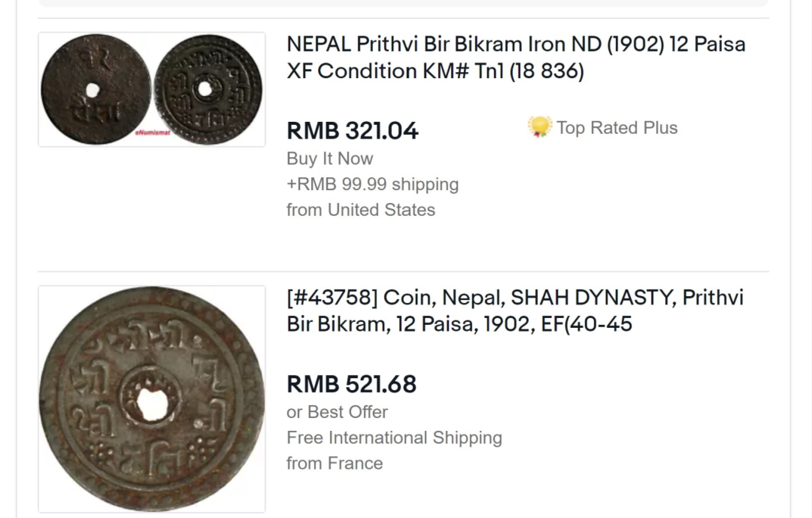Click the Top Rated Plus badge icon
The height and width of the screenshot is (518, 812).
click(x=539, y=127)
